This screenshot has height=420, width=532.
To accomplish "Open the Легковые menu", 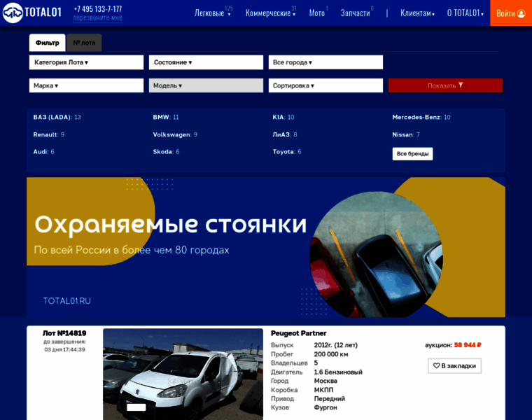I will pyautogui.click(x=213, y=13).
